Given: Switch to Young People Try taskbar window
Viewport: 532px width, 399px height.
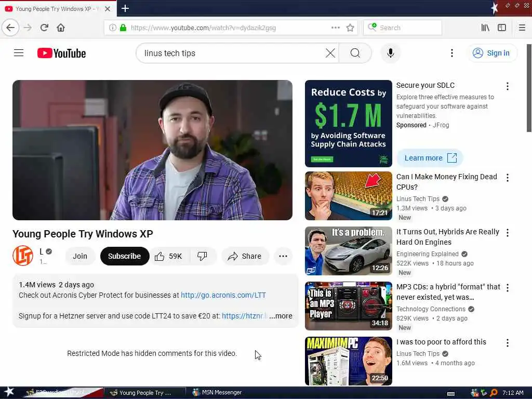Looking at the screenshot, I should (x=144, y=393).
